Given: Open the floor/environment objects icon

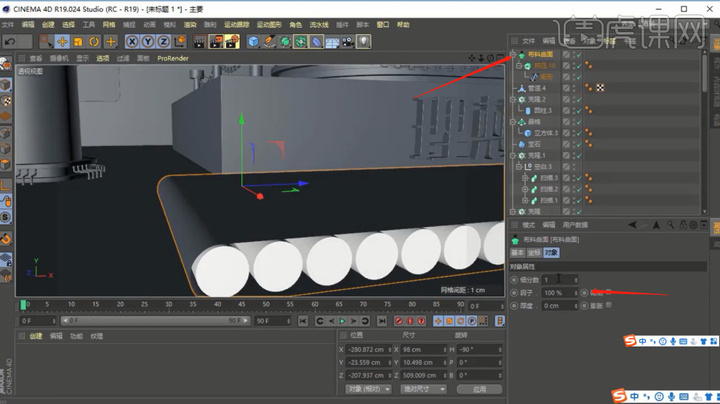Looking at the screenshot, I should (332, 42).
